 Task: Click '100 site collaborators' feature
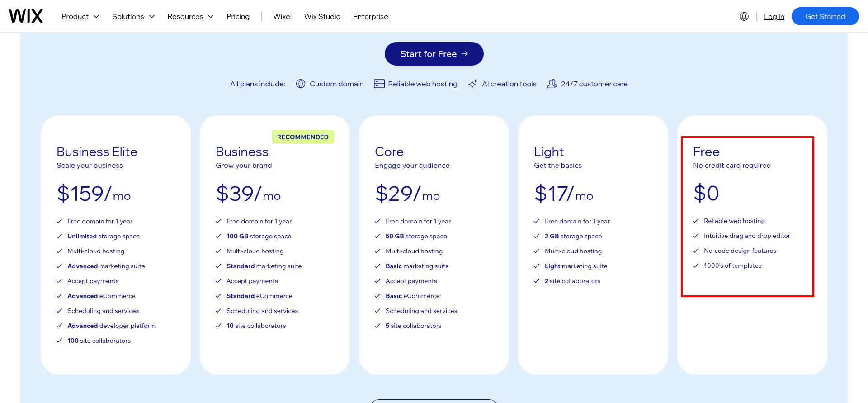click(99, 341)
